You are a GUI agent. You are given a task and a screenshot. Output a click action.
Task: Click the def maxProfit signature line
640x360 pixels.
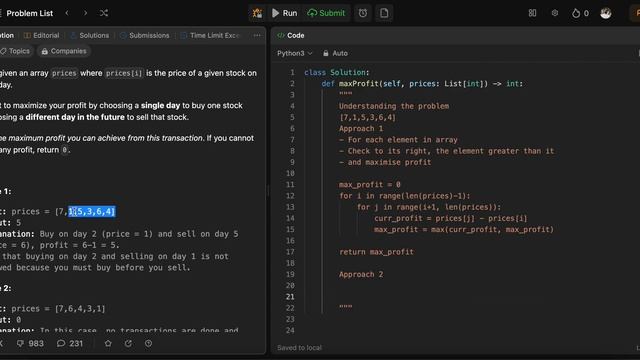[x=422, y=84]
